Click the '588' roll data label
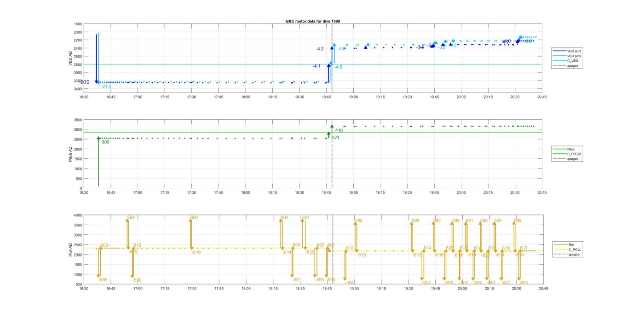644x319 pixels. click(455, 221)
